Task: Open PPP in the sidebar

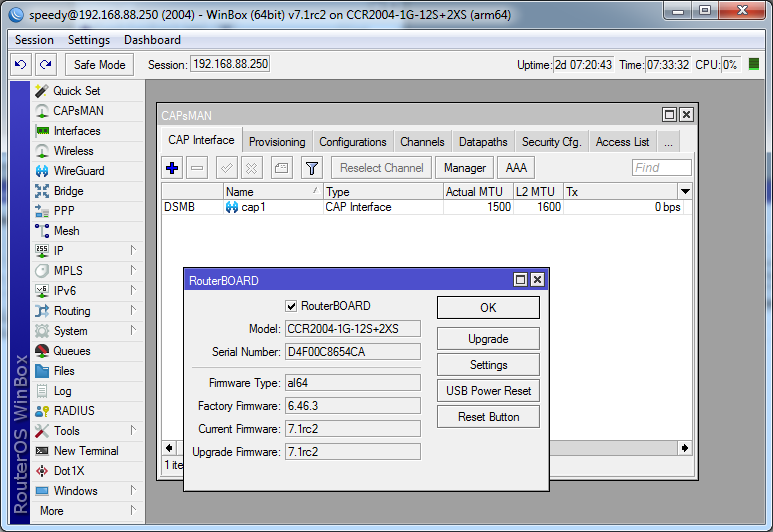Action: [88, 211]
